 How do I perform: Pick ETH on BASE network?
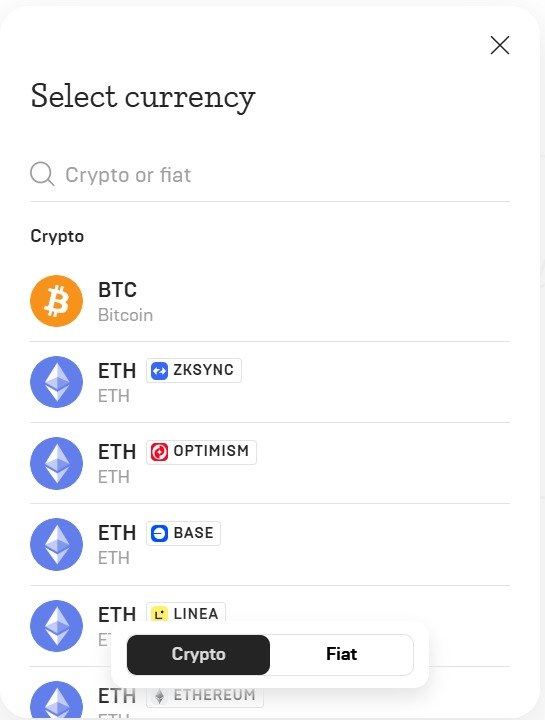(x=270, y=545)
